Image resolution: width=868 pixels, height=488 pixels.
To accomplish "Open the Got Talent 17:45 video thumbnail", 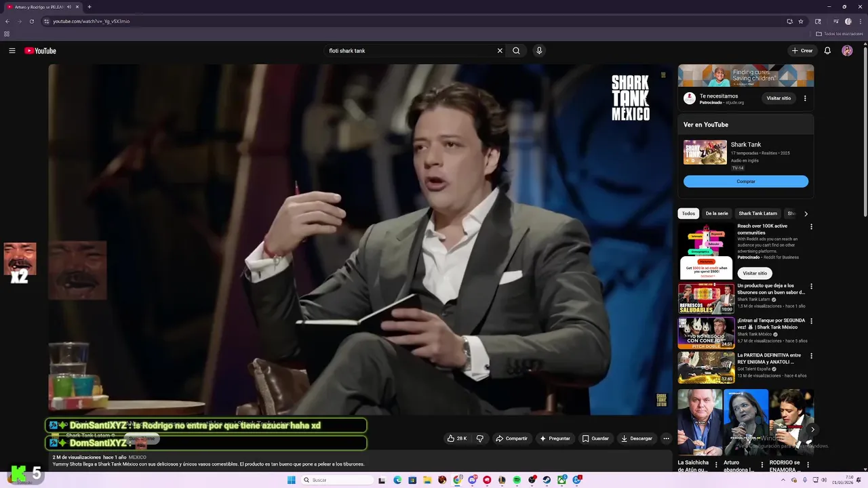I will 706,367.
